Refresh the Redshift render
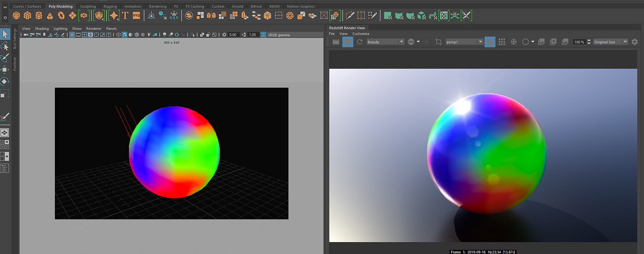This screenshot has height=254, width=644. pyautogui.click(x=359, y=42)
